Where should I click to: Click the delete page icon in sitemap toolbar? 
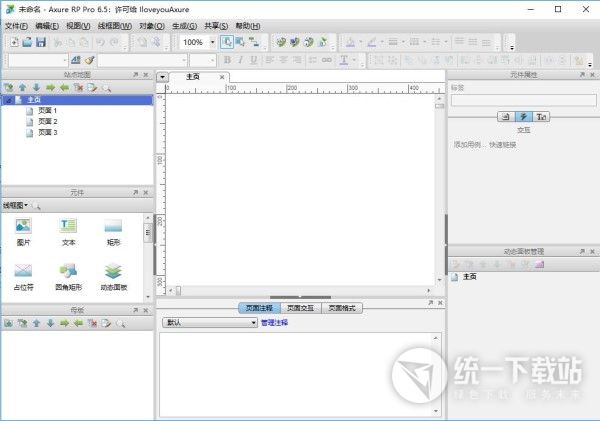click(x=79, y=87)
